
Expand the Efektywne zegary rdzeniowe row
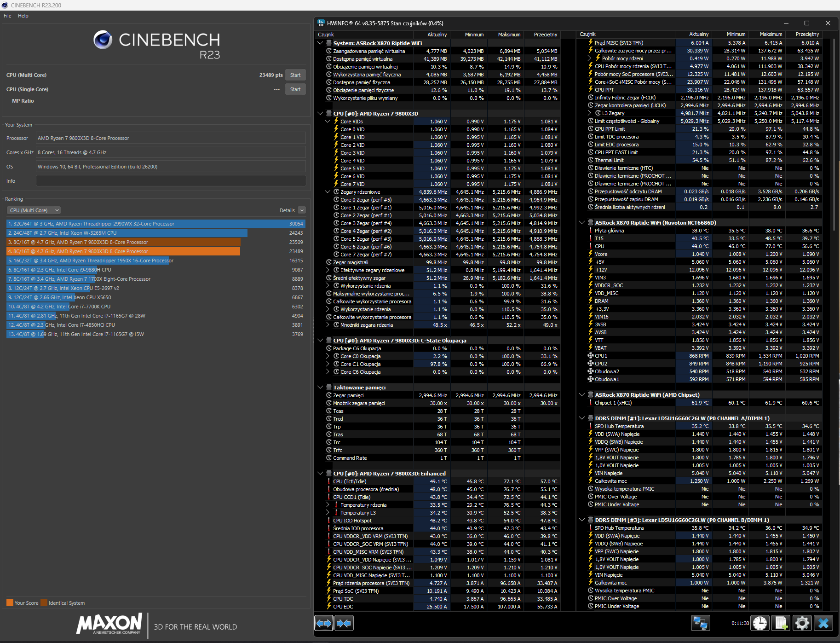[x=328, y=270]
